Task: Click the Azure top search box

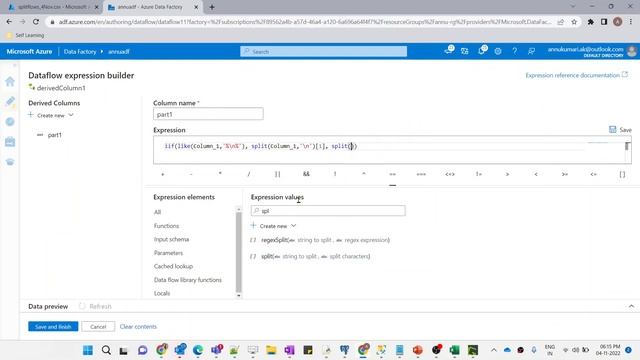Action: 324,51
